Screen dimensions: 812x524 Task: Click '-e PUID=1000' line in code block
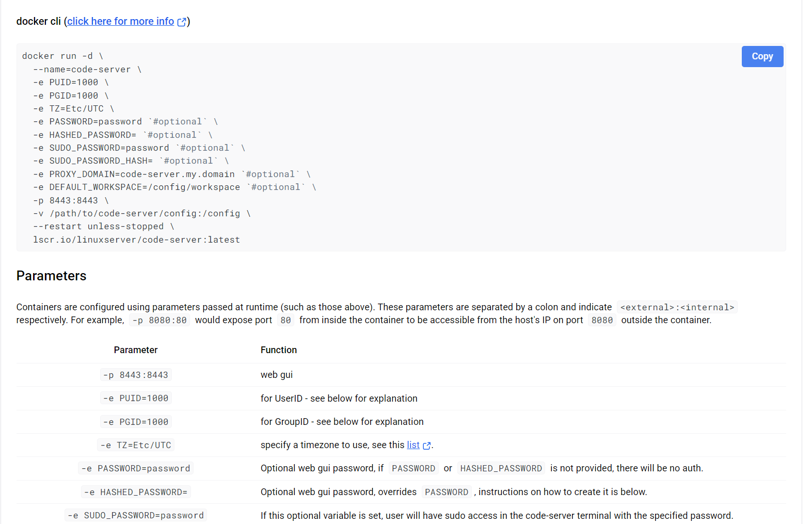point(71,82)
